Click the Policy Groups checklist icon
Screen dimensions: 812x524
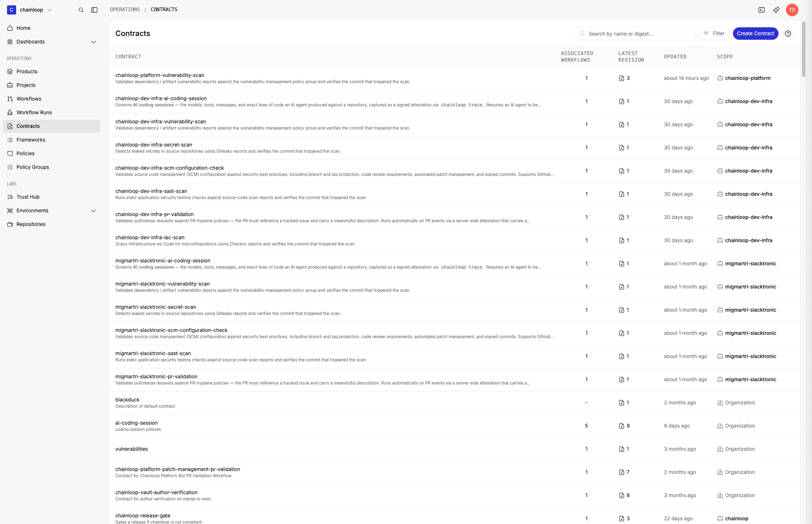coord(10,167)
